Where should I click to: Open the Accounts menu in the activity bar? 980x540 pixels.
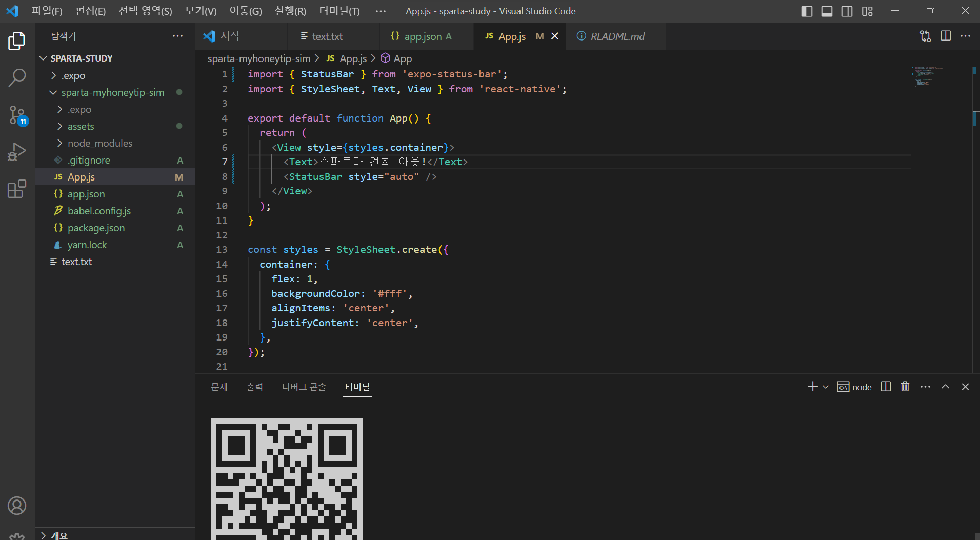point(17,506)
